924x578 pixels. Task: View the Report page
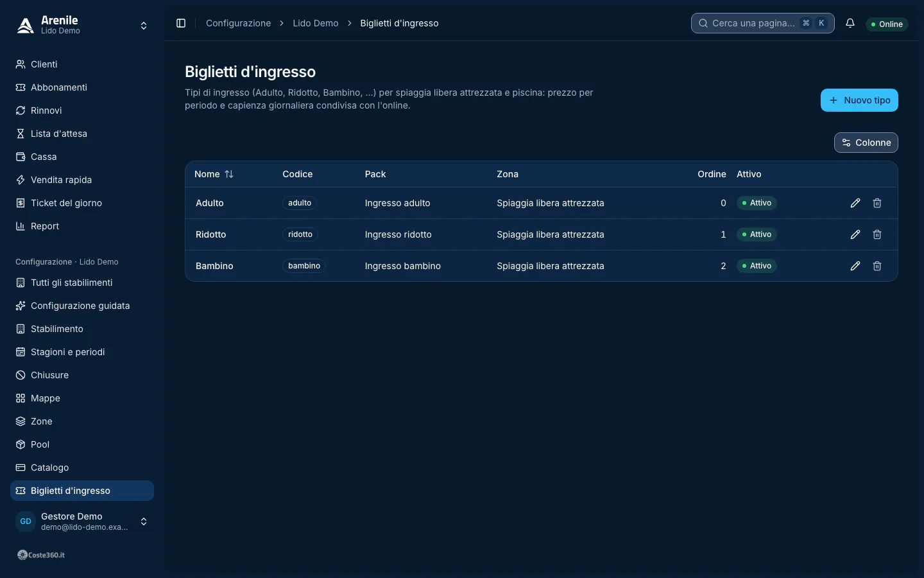[x=82, y=226]
